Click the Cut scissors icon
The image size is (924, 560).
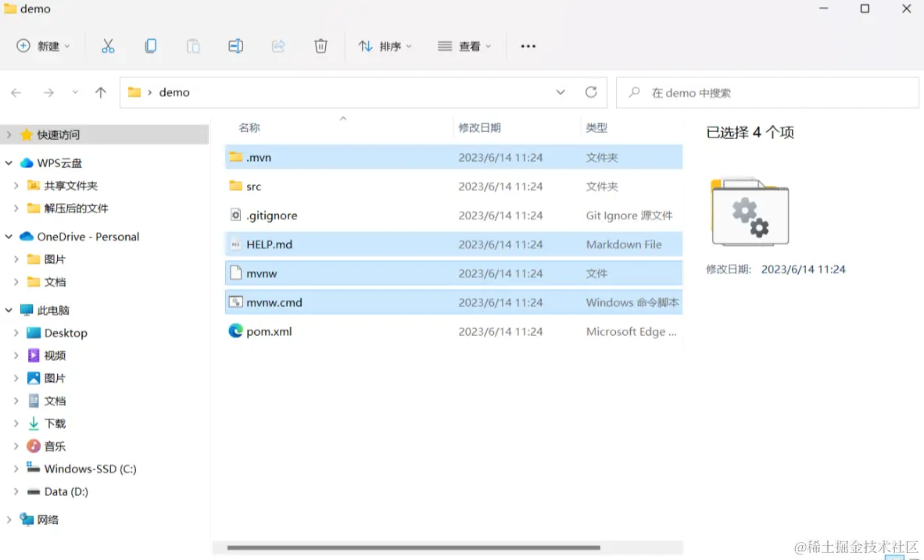(108, 46)
